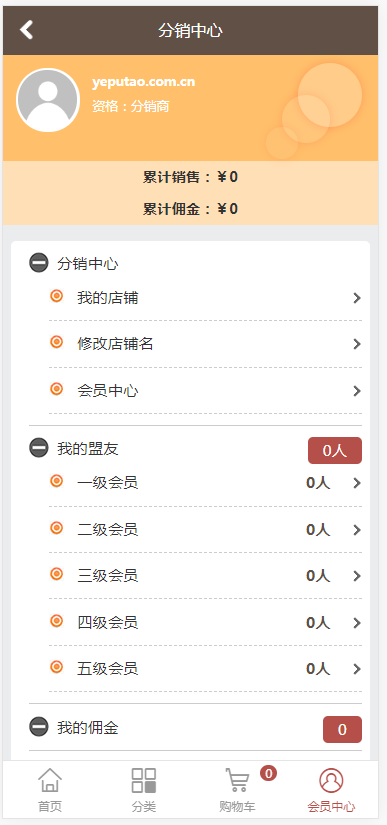Go back using the header arrow
This screenshot has width=387, height=825.
(x=27, y=30)
